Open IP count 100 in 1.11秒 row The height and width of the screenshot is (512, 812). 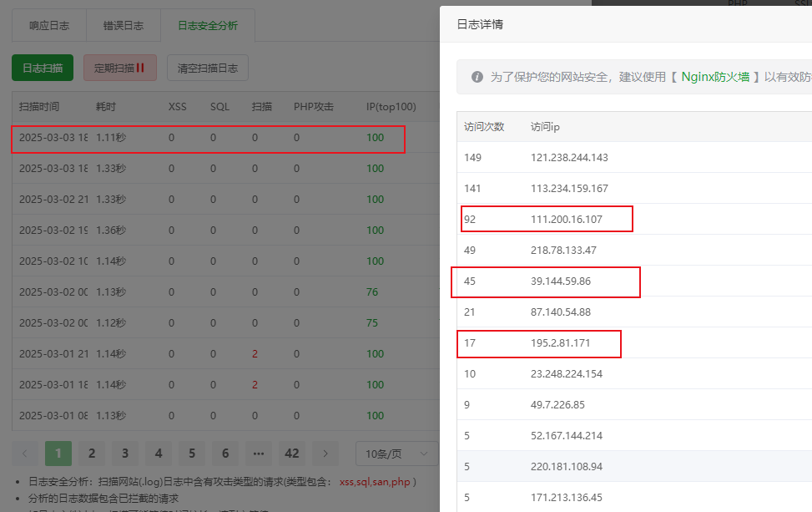point(375,137)
